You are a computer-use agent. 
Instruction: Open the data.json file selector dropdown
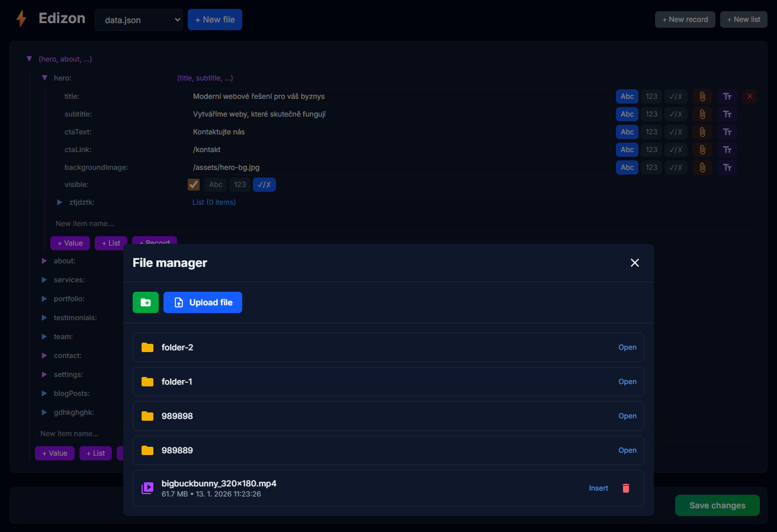(x=139, y=19)
